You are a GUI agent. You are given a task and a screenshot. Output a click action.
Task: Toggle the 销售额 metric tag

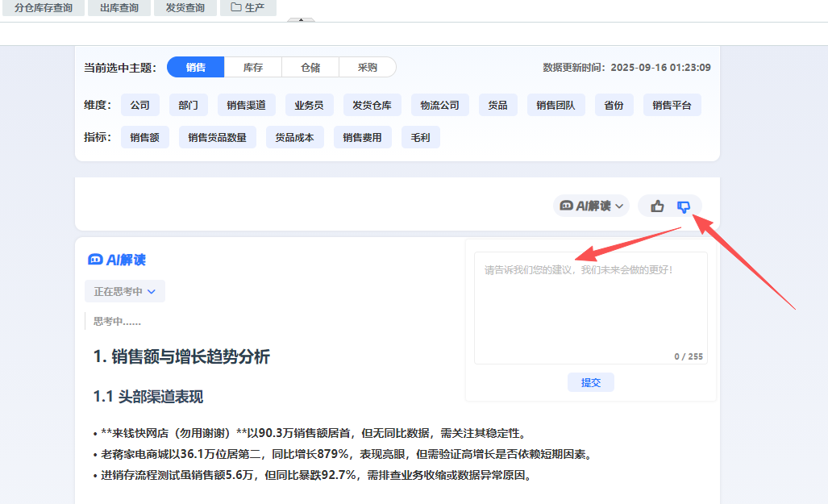click(145, 137)
